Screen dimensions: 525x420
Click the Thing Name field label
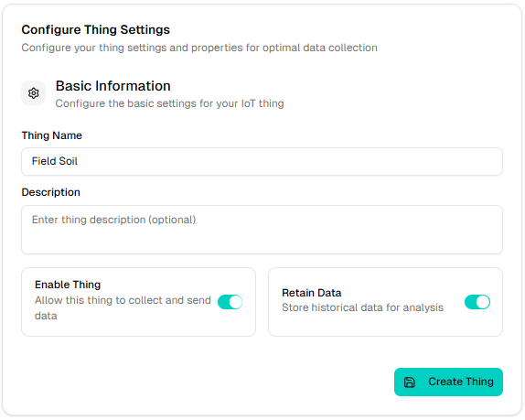(x=52, y=135)
